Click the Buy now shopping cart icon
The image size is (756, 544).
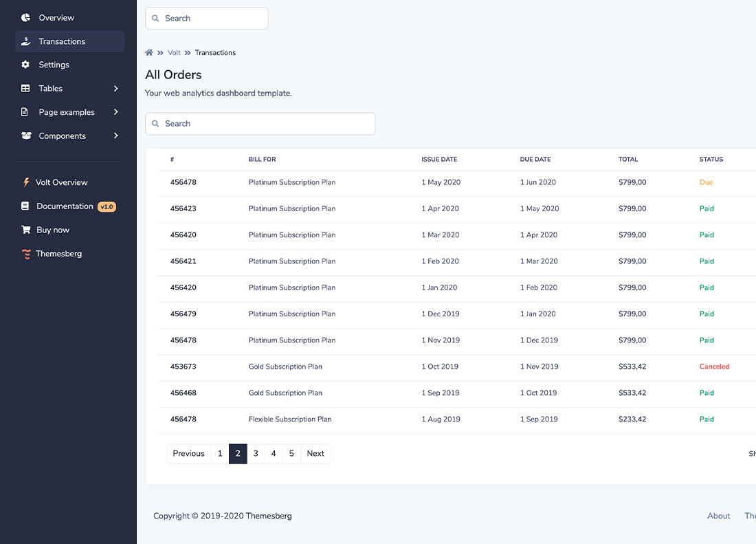(x=26, y=229)
